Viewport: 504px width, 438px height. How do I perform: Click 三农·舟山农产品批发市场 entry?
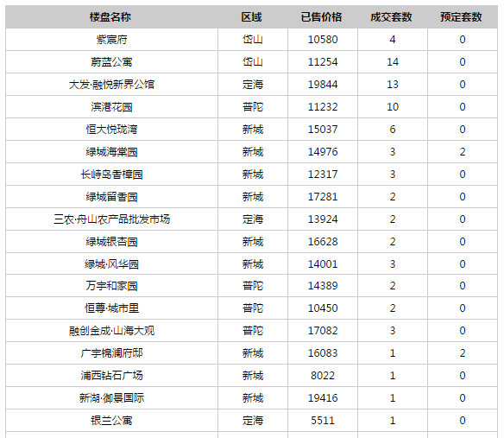point(111,219)
